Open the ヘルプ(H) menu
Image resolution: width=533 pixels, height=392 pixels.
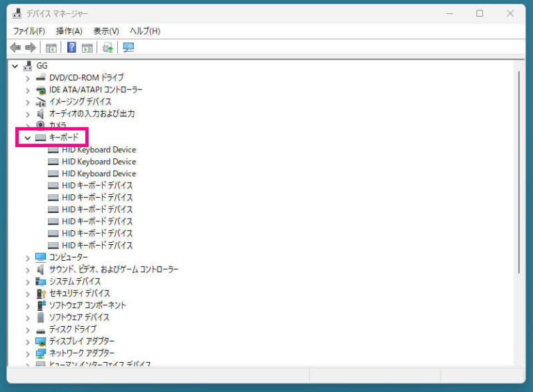[x=145, y=31]
